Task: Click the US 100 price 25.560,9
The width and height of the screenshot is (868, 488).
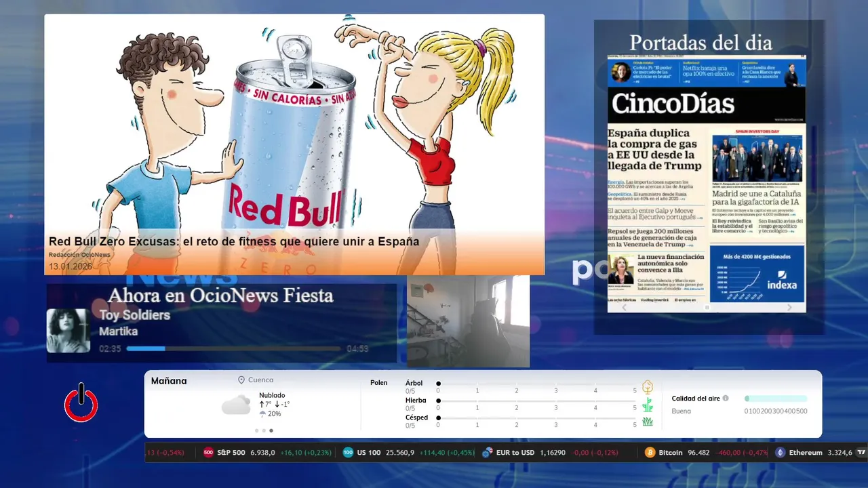Action: tap(399, 453)
